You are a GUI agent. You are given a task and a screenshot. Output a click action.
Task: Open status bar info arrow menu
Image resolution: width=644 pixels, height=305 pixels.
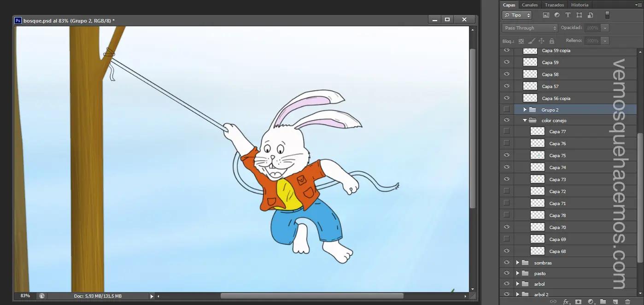pyautogui.click(x=152, y=296)
